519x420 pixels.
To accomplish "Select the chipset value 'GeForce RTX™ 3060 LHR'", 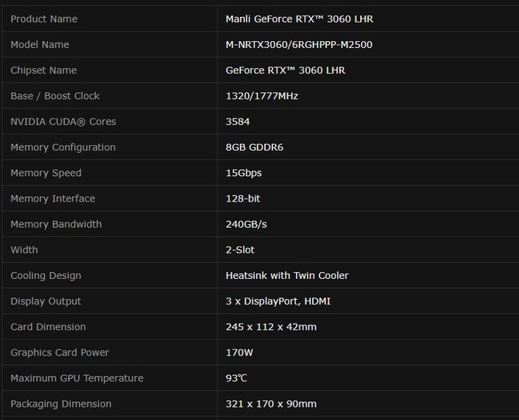I will pyautogui.click(x=285, y=71).
